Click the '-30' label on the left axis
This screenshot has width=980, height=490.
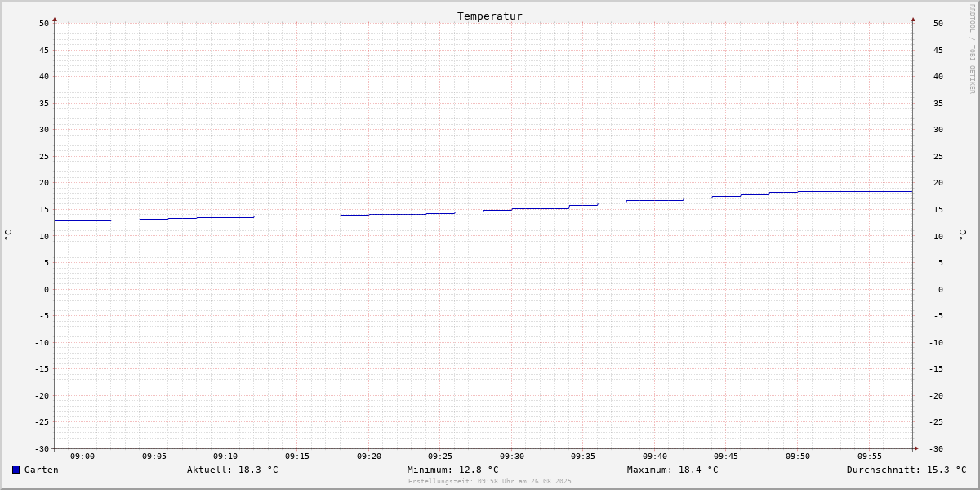pyautogui.click(x=42, y=449)
